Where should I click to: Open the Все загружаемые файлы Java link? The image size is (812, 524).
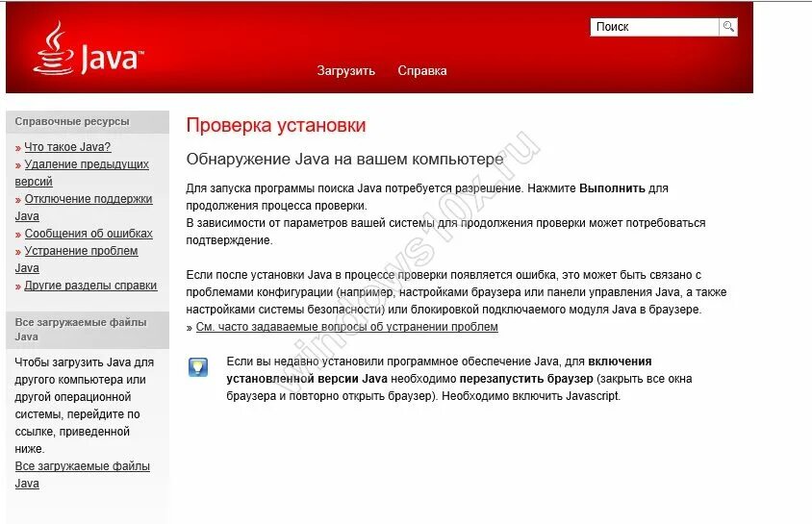(83, 475)
